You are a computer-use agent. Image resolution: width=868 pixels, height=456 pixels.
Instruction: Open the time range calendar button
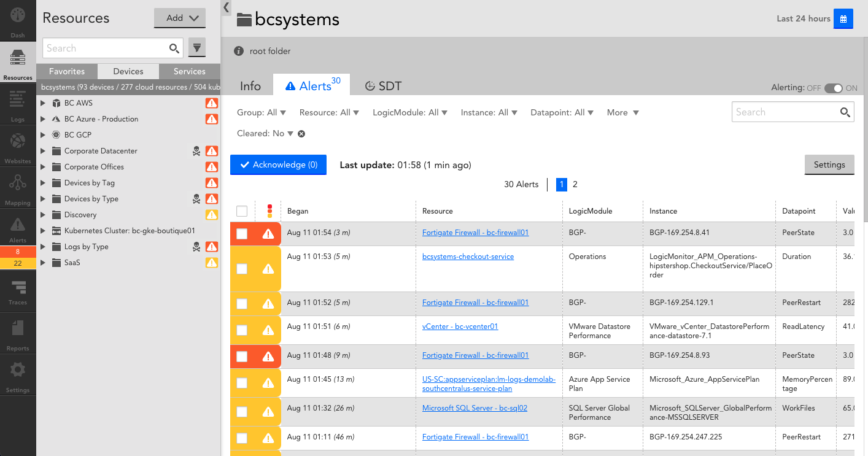tap(843, 18)
